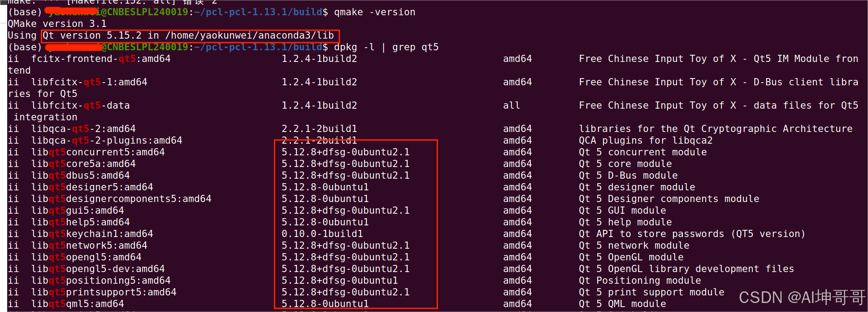Image resolution: width=868 pixels, height=312 pixels.
Task: Click the 'qmake -version' command text
Action: coord(375,12)
